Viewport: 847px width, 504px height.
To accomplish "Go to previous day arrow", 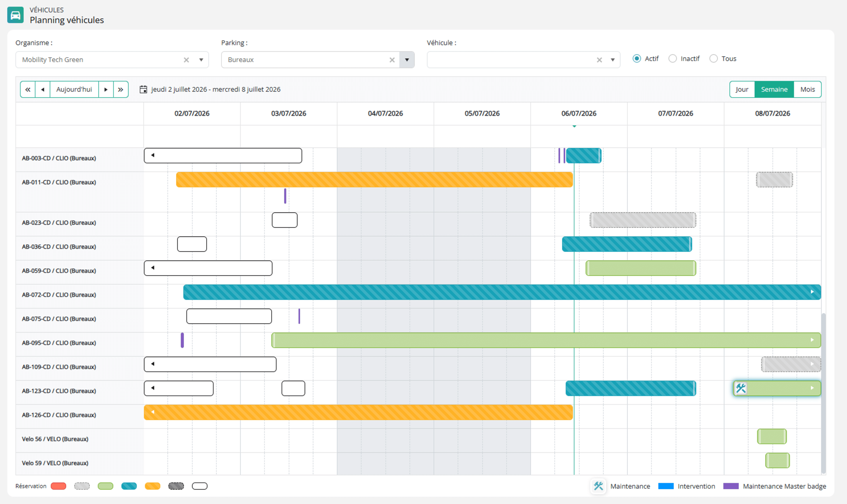I will 43,89.
